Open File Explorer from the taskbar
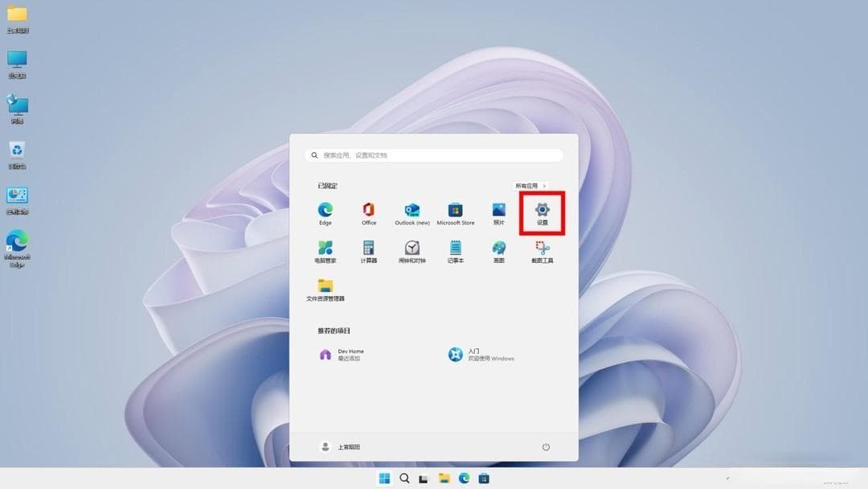Viewport: 868px width, 489px height. 444,479
